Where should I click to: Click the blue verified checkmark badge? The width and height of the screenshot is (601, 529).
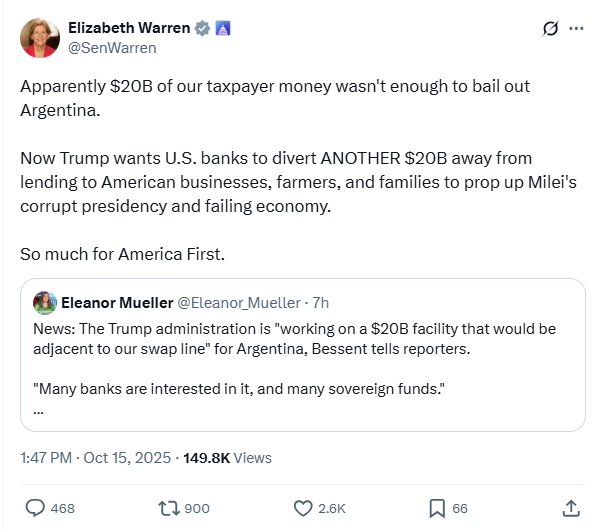(x=203, y=28)
